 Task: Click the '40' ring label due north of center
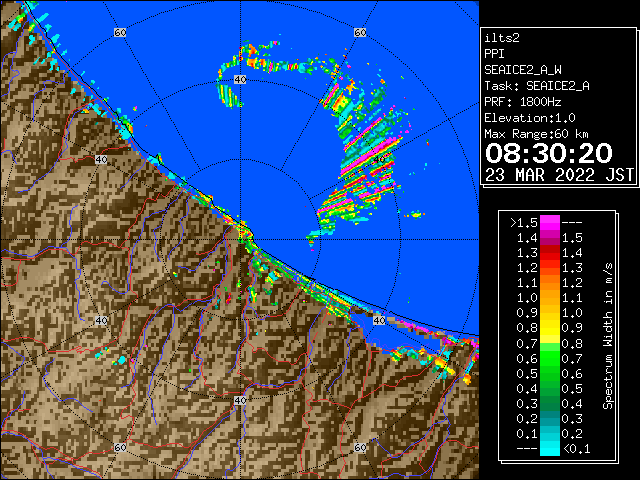point(240,80)
